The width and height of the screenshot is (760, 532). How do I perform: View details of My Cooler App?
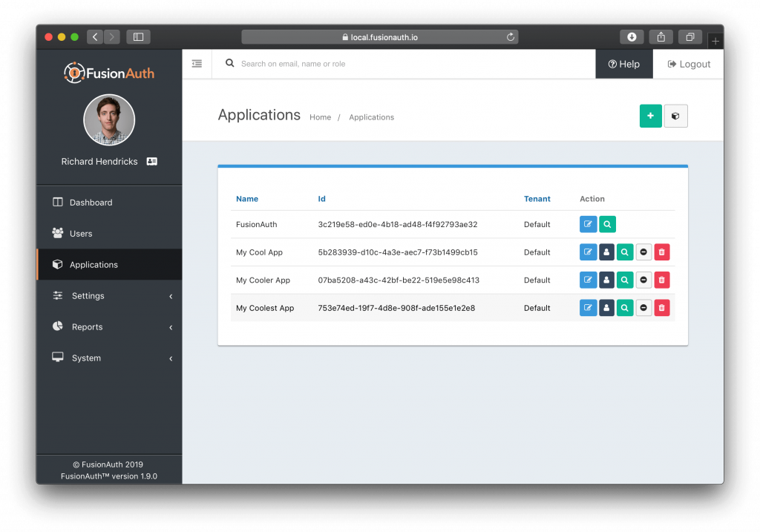(x=625, y=280)
